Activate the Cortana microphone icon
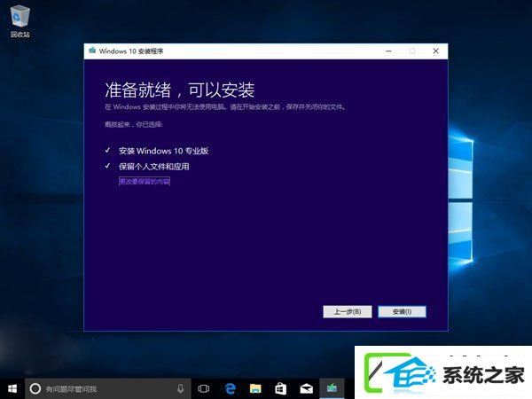 point(181,388)
